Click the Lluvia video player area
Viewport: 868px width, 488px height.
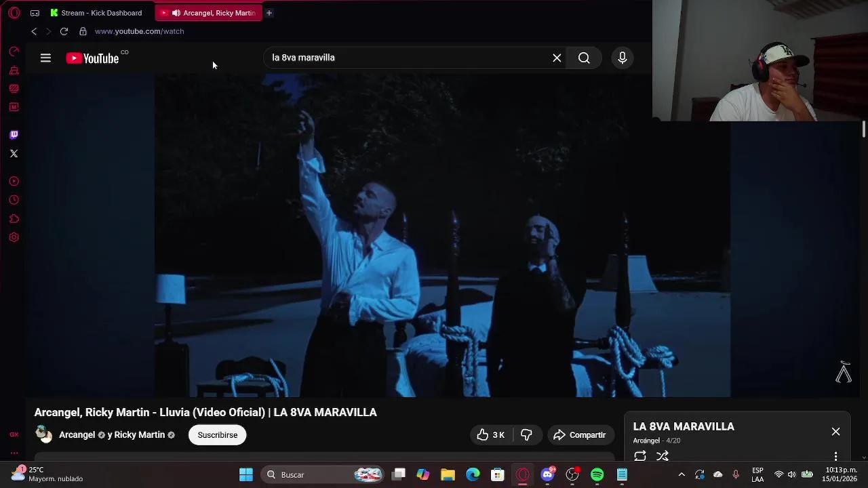442,235
